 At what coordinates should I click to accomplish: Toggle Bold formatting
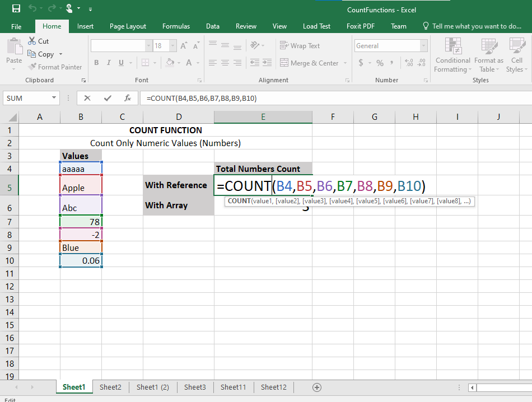[x=97, y=63]
